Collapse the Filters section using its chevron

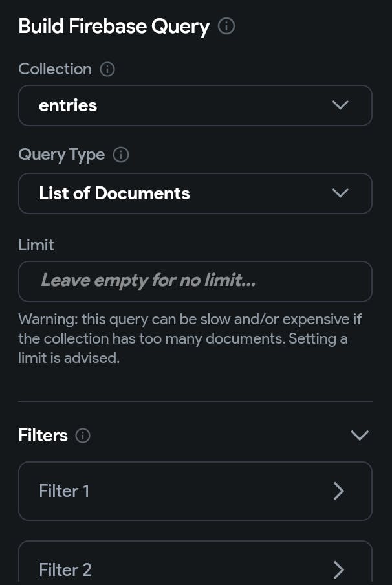tap(360, 436)
